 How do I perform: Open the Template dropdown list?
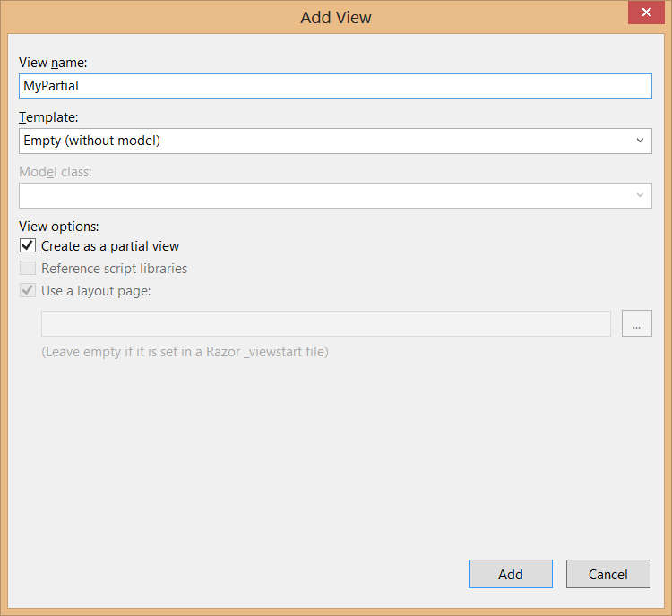[335, 141]
